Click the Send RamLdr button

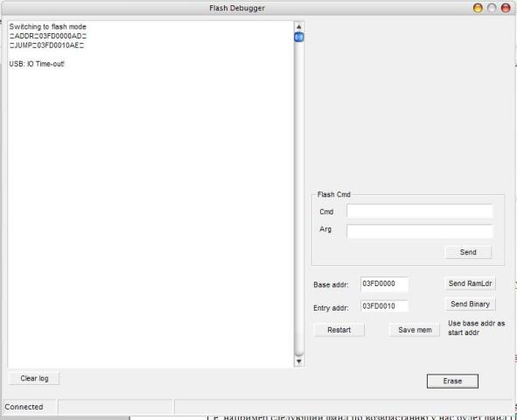pyautogui.click(x=470, y=283)
